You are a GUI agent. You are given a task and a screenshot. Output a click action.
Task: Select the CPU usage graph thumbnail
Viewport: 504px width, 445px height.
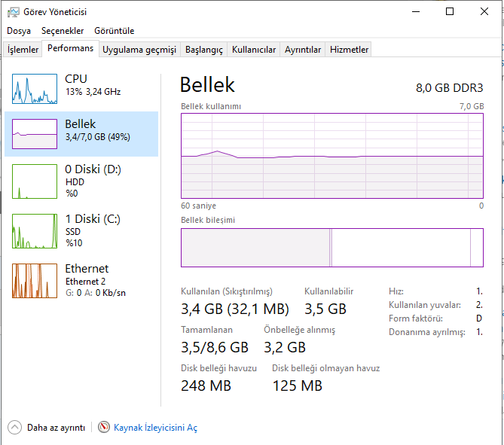35,89
